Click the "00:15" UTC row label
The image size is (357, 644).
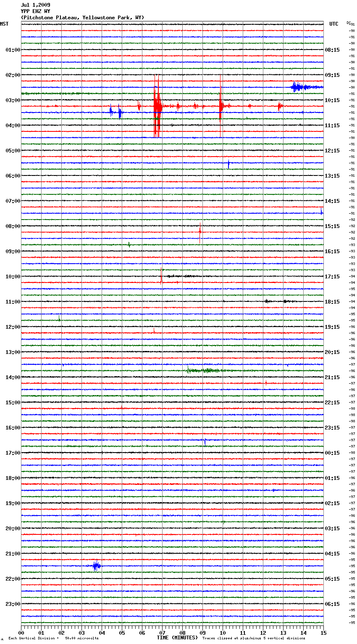tap(332, 453)
